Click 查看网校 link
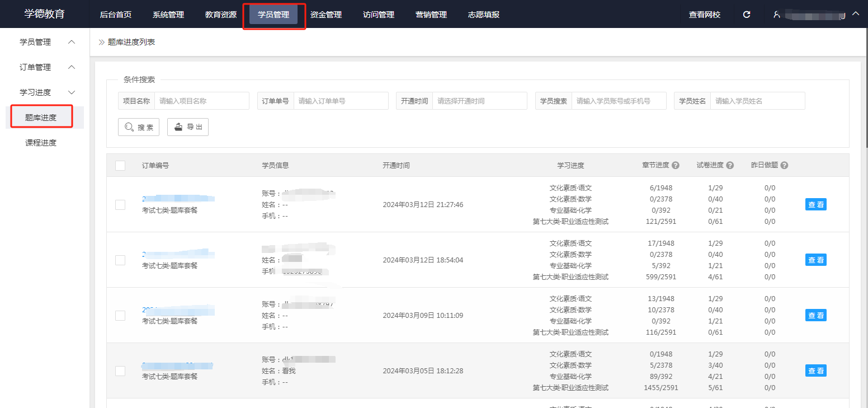This screenshot has width=868, height=408. (705, 15)
